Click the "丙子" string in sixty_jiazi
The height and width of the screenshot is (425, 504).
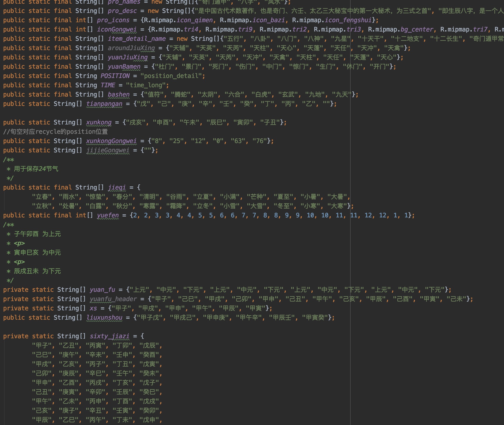(96, 364)
